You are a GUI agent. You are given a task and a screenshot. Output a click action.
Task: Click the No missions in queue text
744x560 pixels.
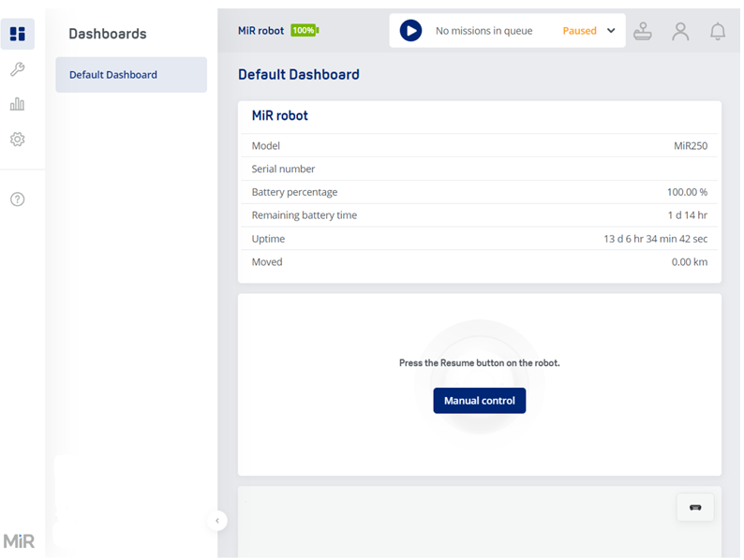pos(484,31)
